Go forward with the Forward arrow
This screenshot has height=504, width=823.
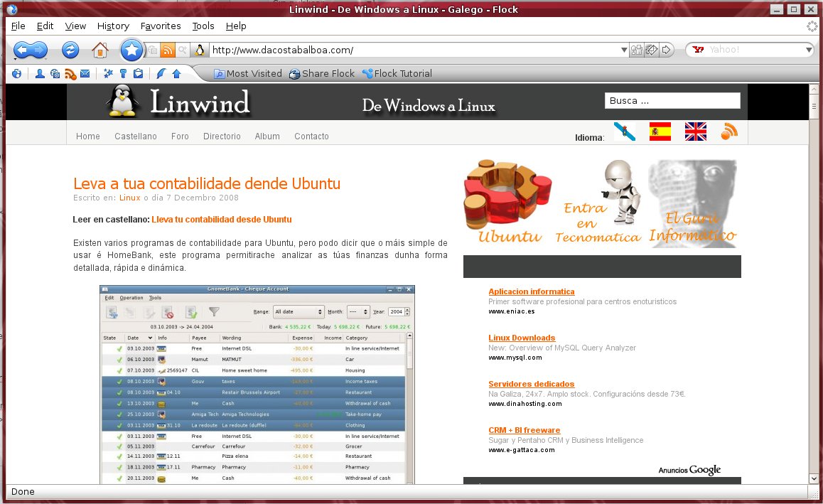point(40,50)
